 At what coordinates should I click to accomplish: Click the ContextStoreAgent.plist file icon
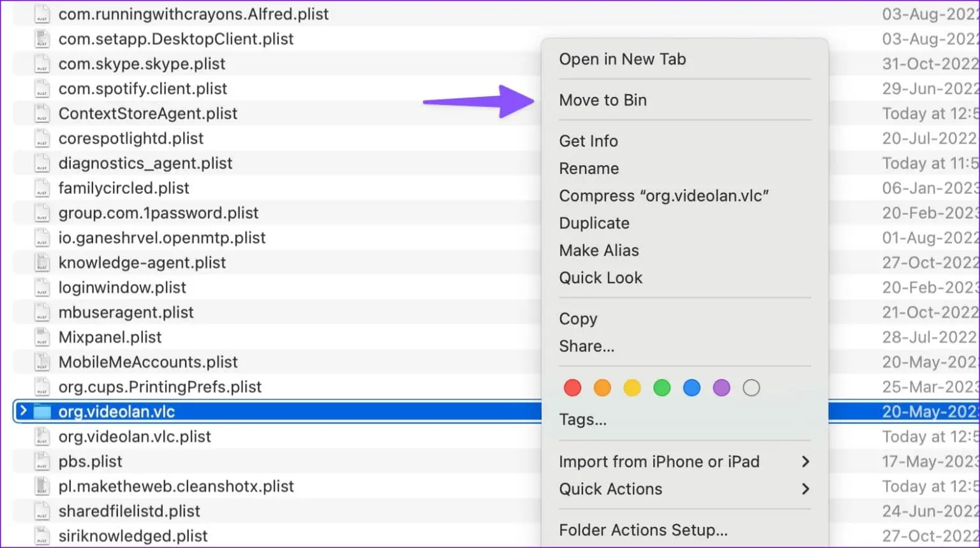42,114
